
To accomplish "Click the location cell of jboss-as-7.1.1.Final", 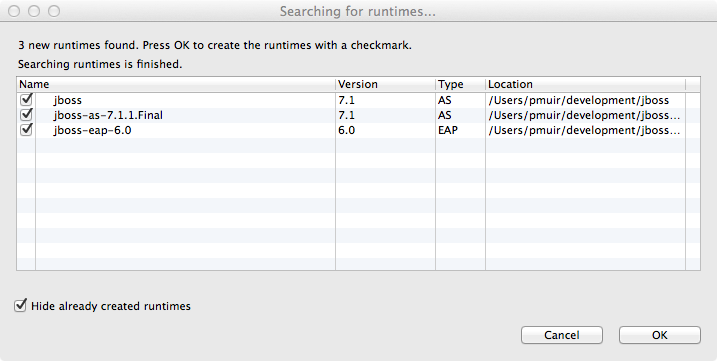I will [x=584, y=115].
